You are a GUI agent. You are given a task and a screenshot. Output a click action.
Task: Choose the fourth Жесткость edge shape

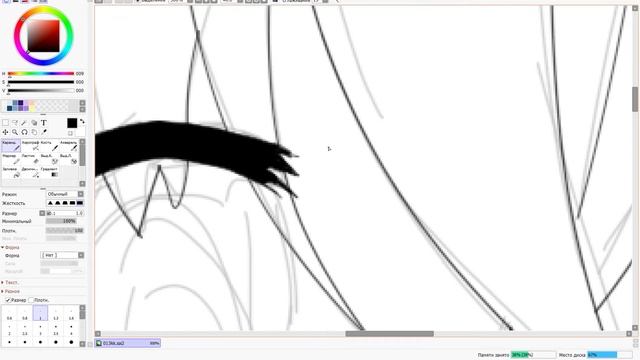click(x=72, y=203)
